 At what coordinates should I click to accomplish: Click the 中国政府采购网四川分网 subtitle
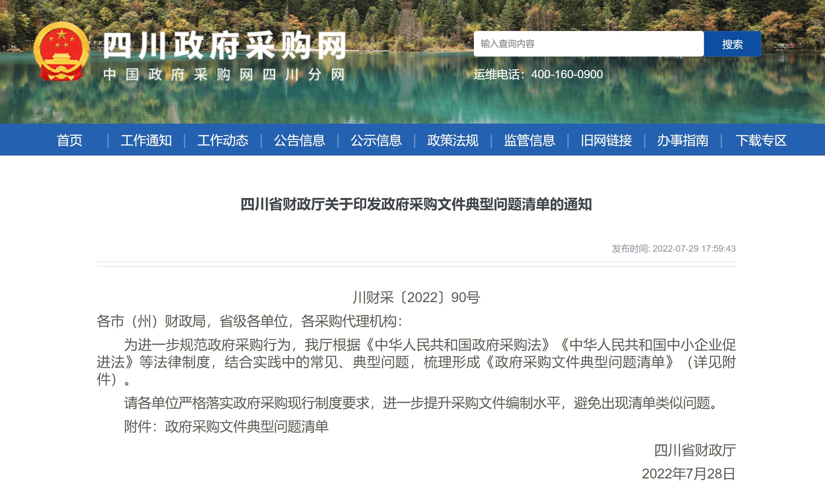(x=224, y=74)
